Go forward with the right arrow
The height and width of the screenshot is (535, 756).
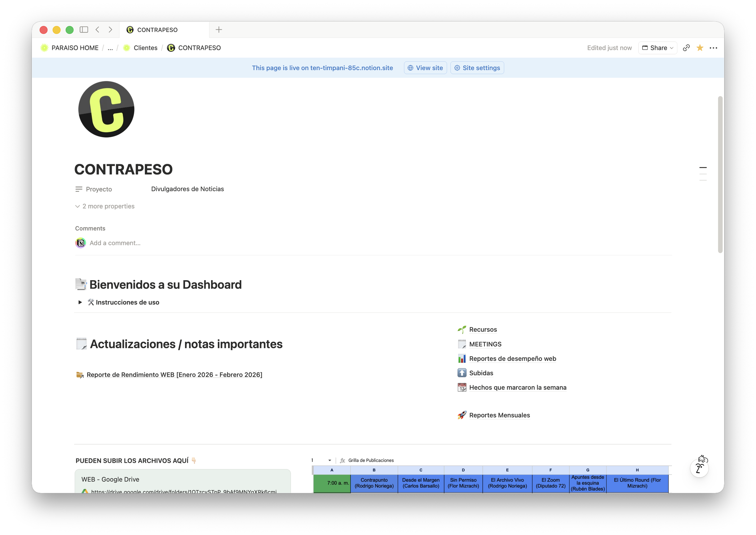tap(110, 30)
